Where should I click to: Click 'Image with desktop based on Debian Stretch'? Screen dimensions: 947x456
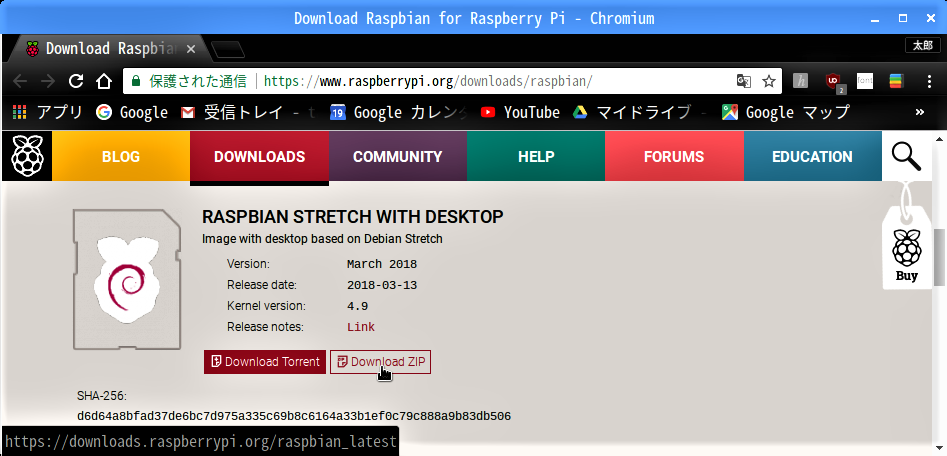click(x=322, y=239)
